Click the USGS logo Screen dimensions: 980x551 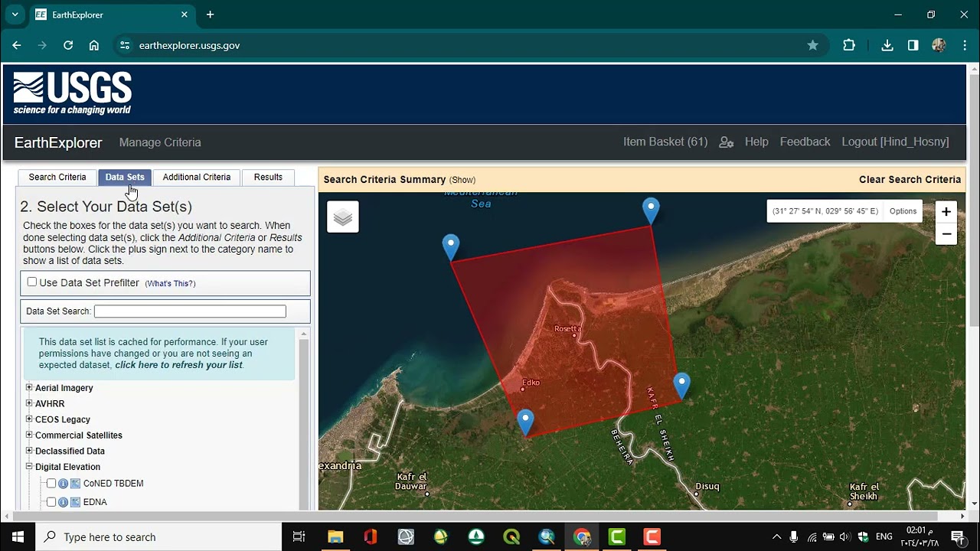pyautogui.click(x=73, y=93)
